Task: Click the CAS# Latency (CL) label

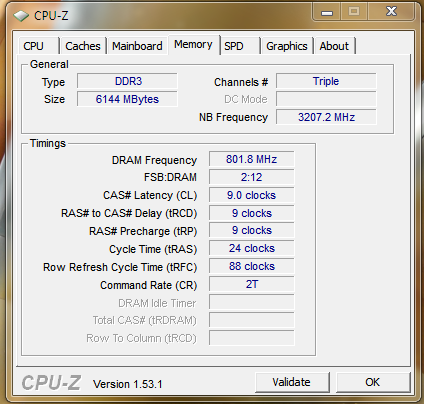Action: click(150, 195)
